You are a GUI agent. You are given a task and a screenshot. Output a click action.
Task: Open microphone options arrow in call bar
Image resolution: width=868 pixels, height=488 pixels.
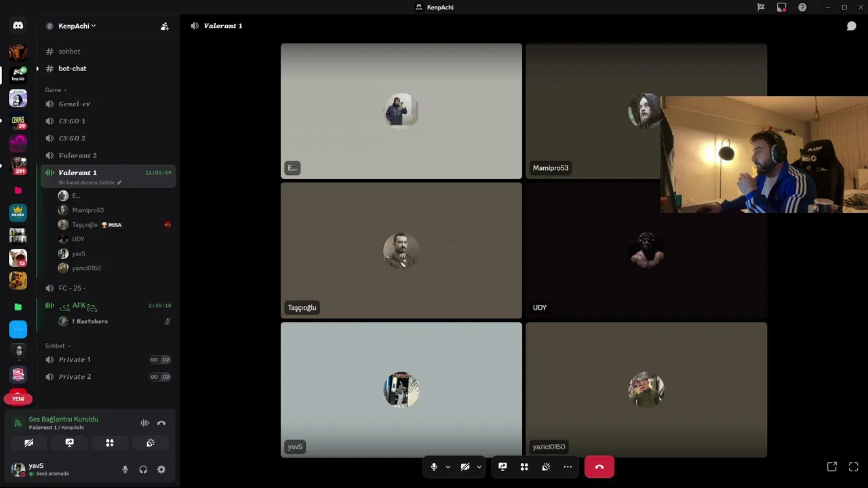pos(448,467)
